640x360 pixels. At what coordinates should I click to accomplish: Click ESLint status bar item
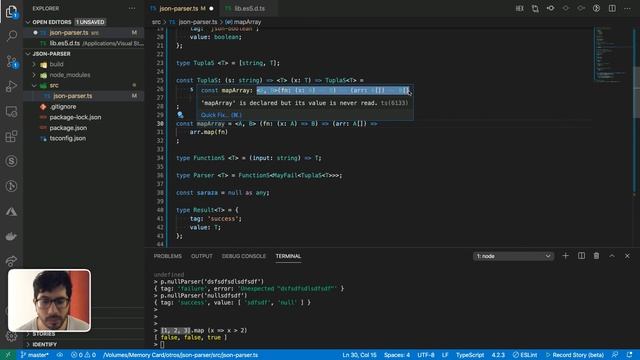point(525,355)
